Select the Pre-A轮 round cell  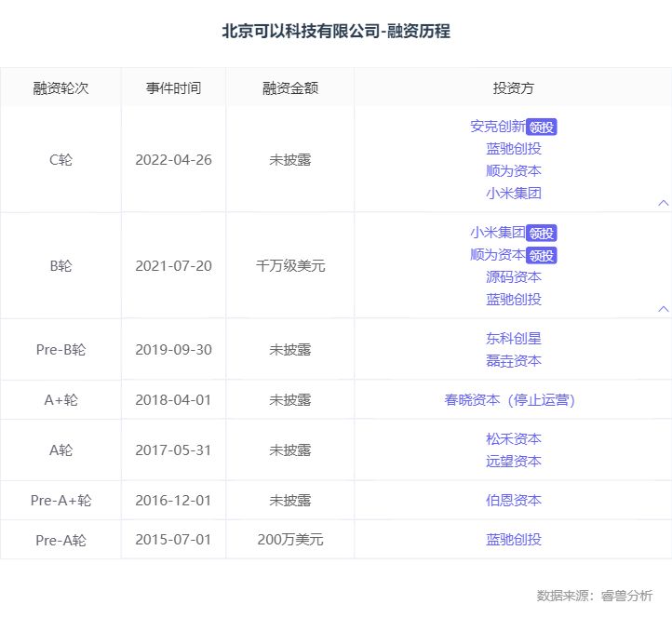click(60, 540)
